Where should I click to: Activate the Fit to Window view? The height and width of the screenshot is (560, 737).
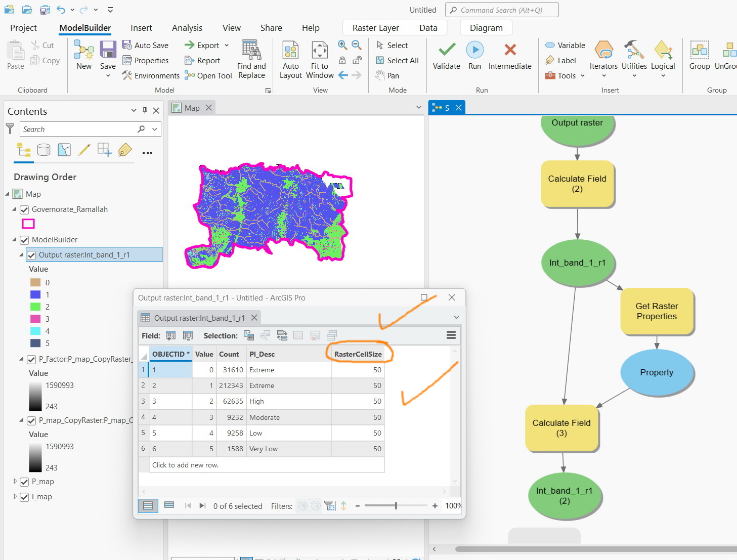point(319,58)
